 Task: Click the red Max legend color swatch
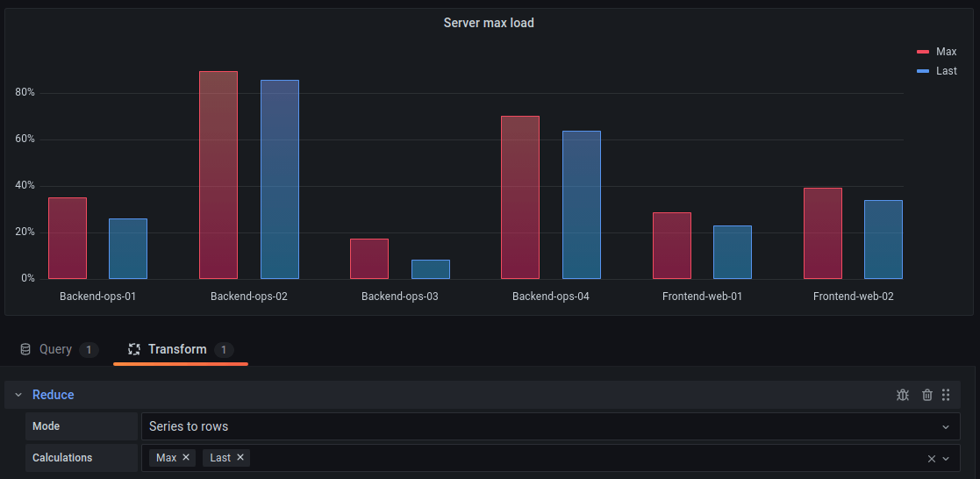(x=923, y=52)
